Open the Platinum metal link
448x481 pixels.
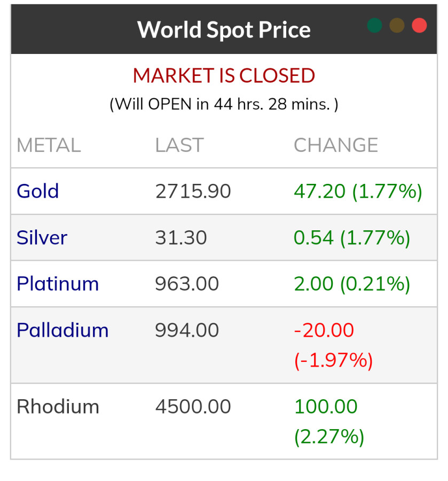click(x=58, y=284)
